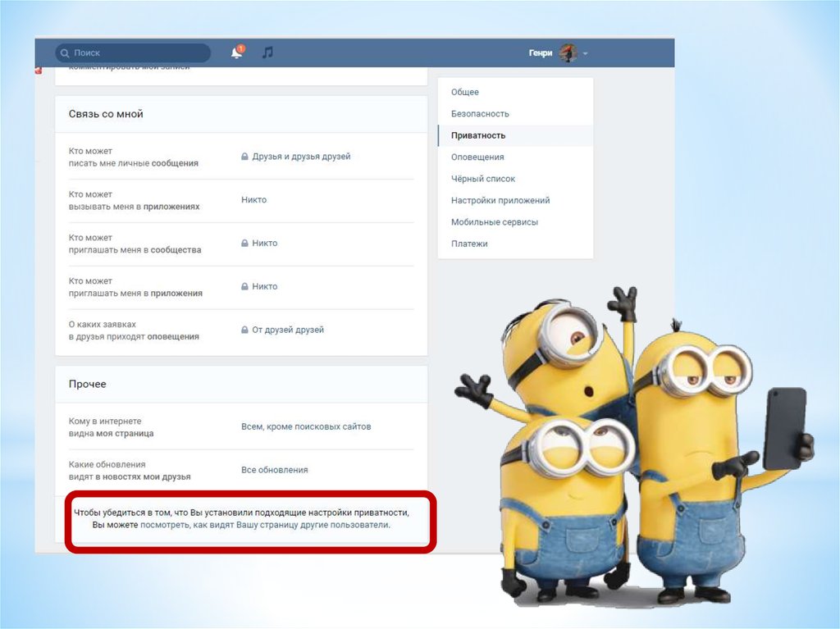This screenshot has height=629, width=840.
Task: Click the profile avatar picture
Action: pos(568,53)
